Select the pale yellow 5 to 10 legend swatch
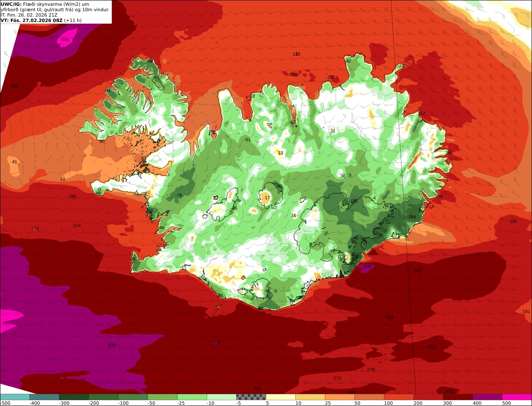 [281, 397]
